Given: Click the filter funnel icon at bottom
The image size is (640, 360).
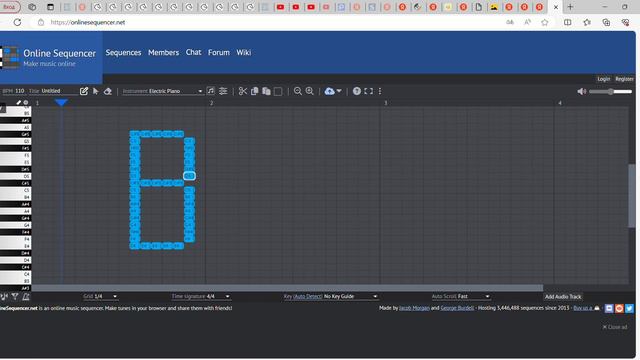Looking at the screenshot, I should tap(15, 297).
